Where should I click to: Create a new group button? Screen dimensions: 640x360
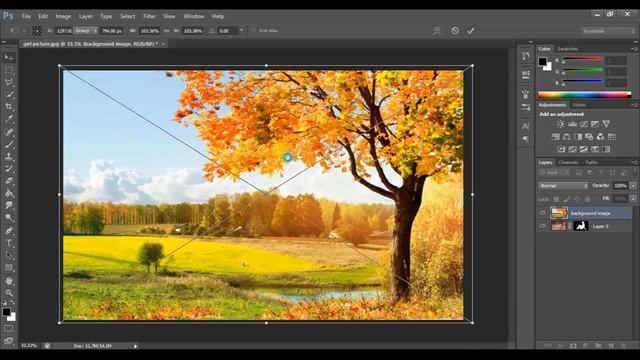coord(598,346)
